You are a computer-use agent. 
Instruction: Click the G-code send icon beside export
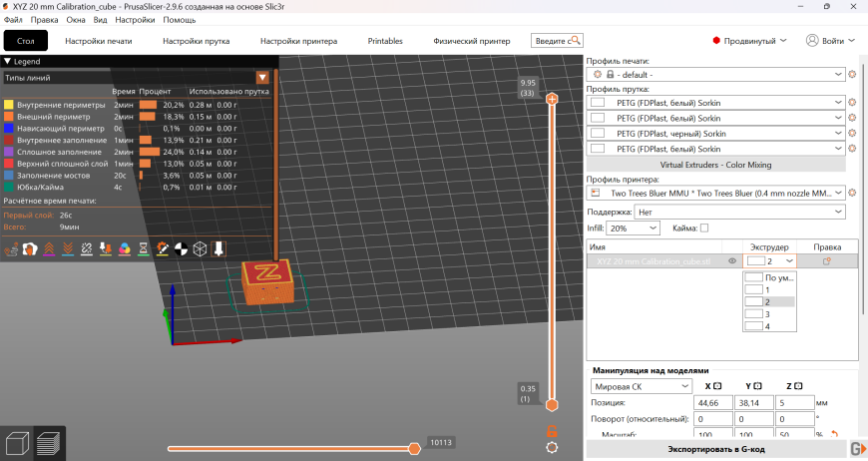[x=858, y=449]
